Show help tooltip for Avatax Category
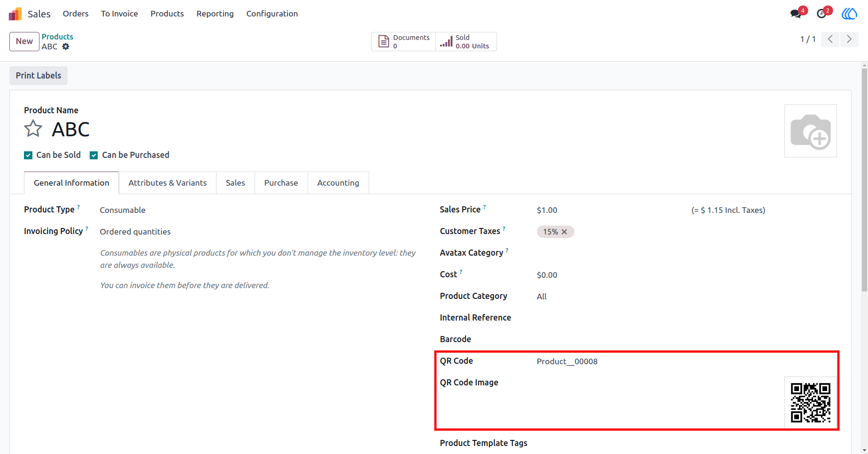 [507, 250]
